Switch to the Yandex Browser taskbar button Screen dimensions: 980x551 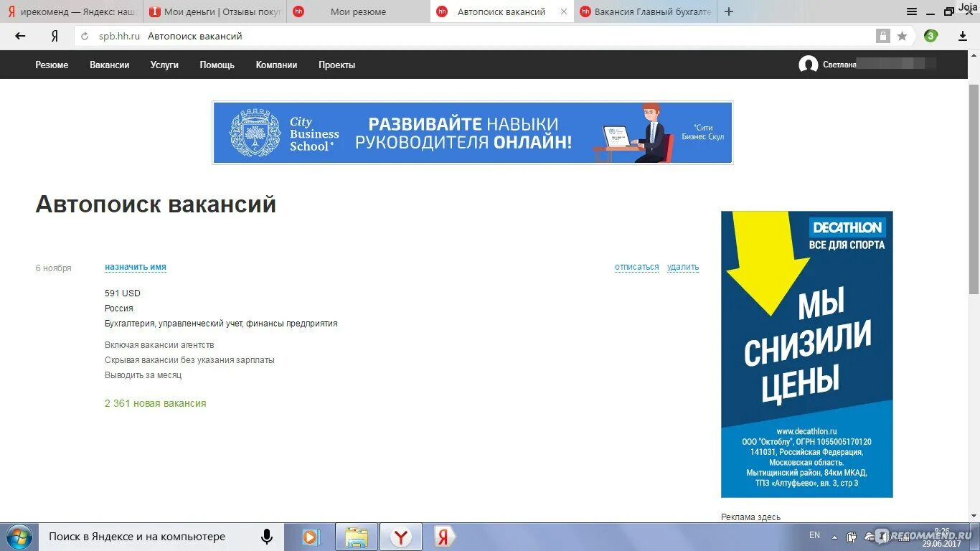pyautogui.click(x=401, y=537)
